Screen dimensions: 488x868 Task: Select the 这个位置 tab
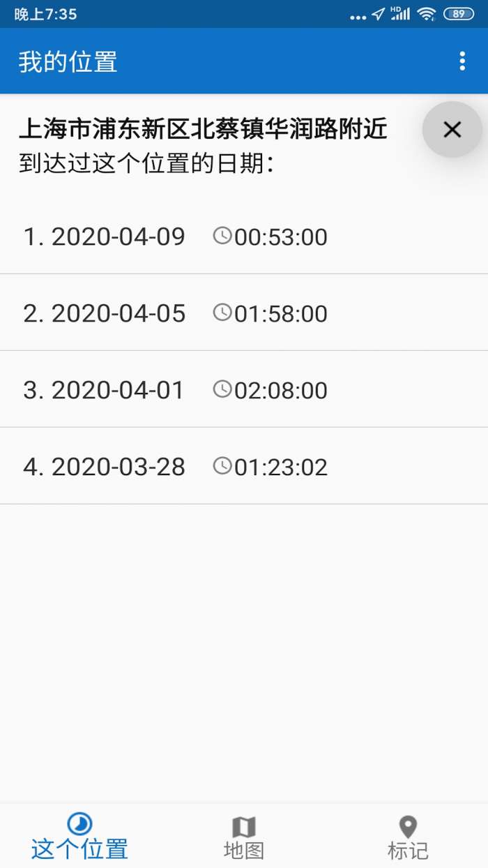(x=79, y=837)
